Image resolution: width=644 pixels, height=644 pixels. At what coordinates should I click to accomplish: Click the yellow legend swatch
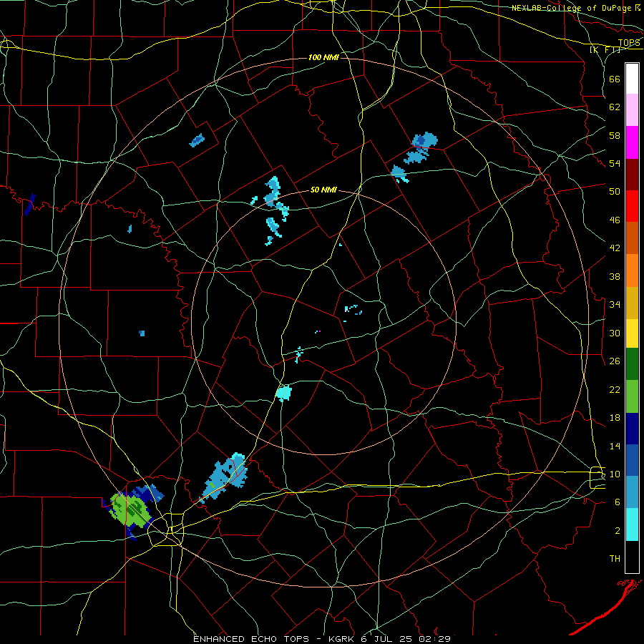tap(632, 333)
